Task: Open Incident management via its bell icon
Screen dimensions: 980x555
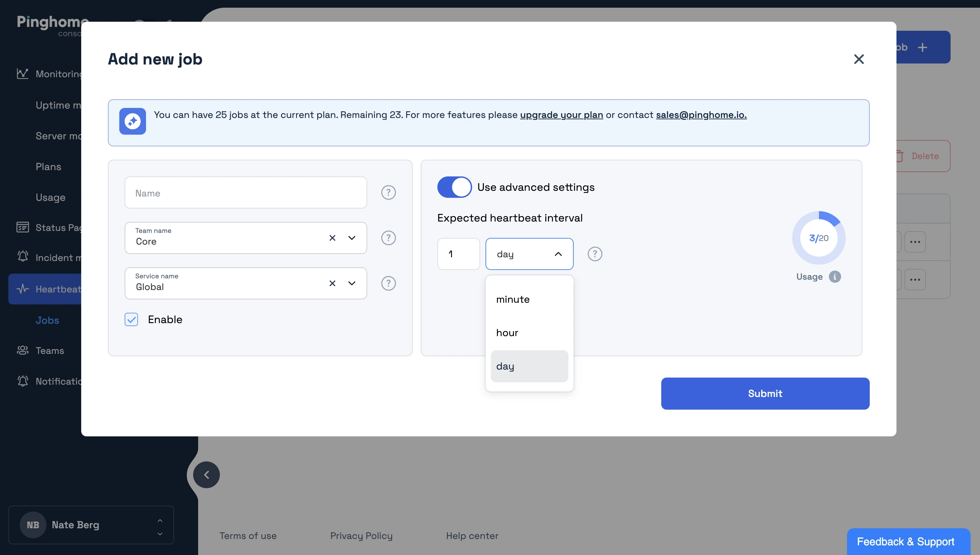Action: [x=23, y=257]
